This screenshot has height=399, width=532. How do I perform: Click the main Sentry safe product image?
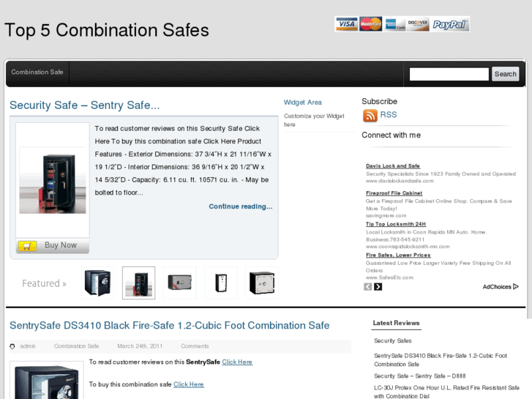click(53, 180)
